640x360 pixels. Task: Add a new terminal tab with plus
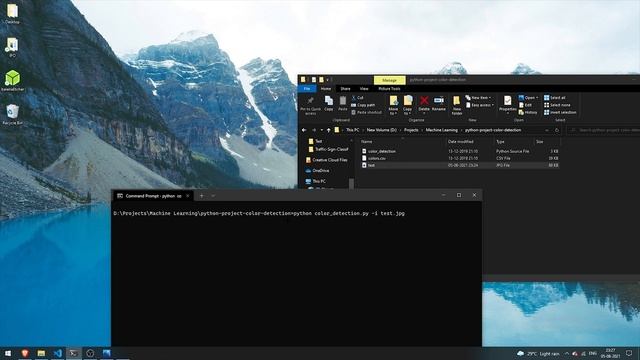tap(202, 196)
